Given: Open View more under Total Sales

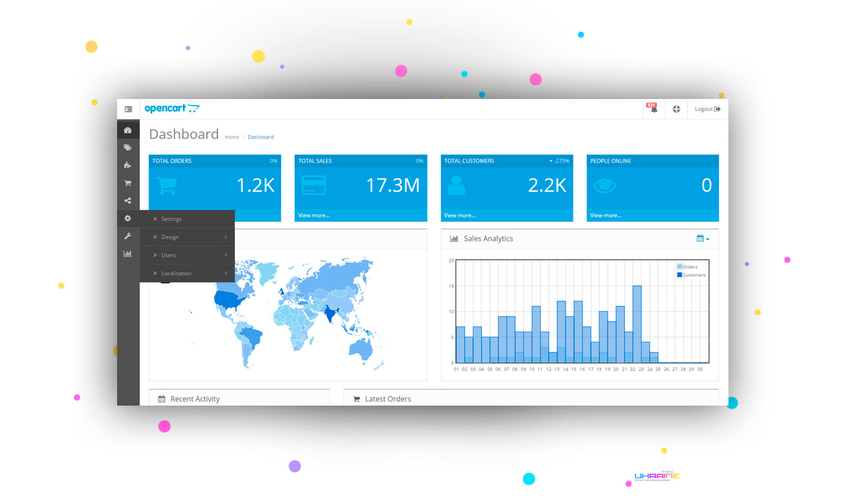Looking at the screenshot, I should coord(314,215).
